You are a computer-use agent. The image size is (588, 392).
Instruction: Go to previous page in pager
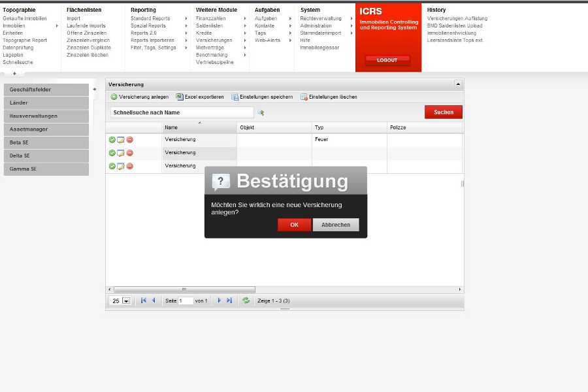(154, 301)
